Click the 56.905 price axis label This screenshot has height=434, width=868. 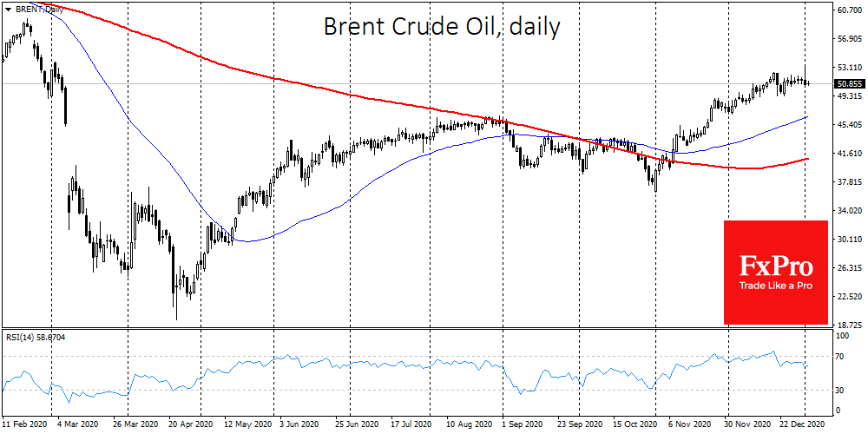(x=848, y=39)
